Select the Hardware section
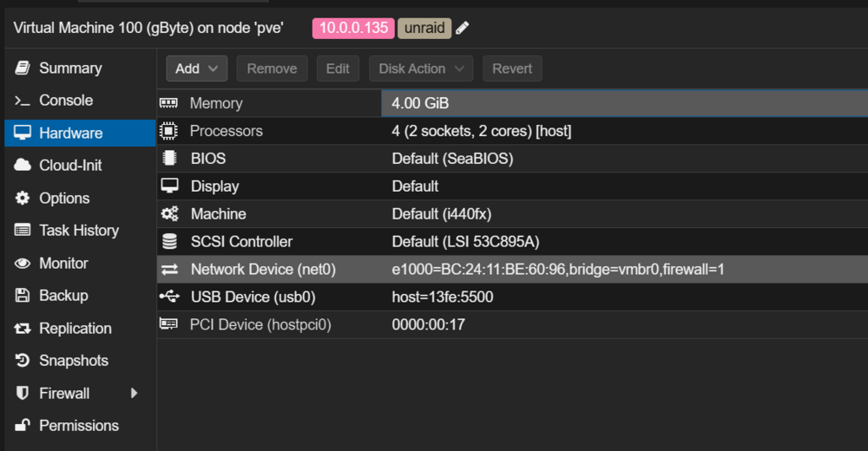 tap(80, 133)
